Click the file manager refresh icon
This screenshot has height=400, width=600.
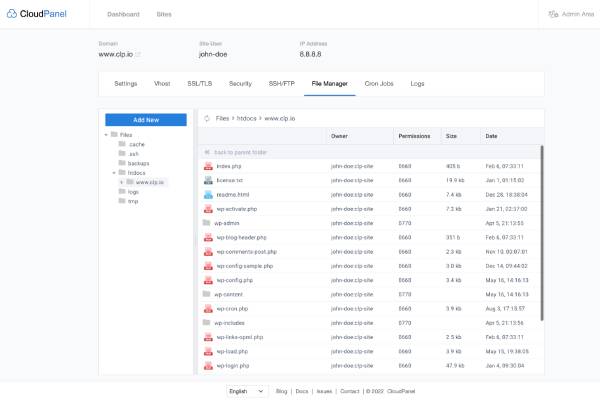(x=207, y=118)
